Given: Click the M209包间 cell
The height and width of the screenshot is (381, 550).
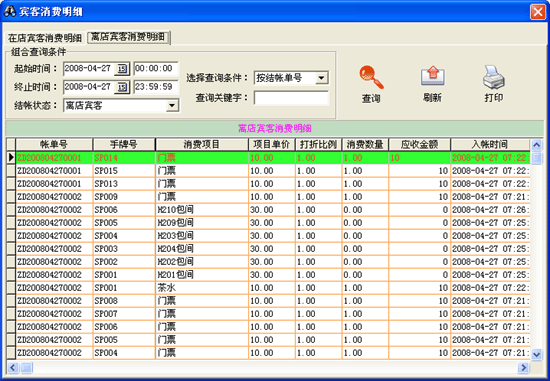Looking at the screenshot, I should tap(202, 223).
